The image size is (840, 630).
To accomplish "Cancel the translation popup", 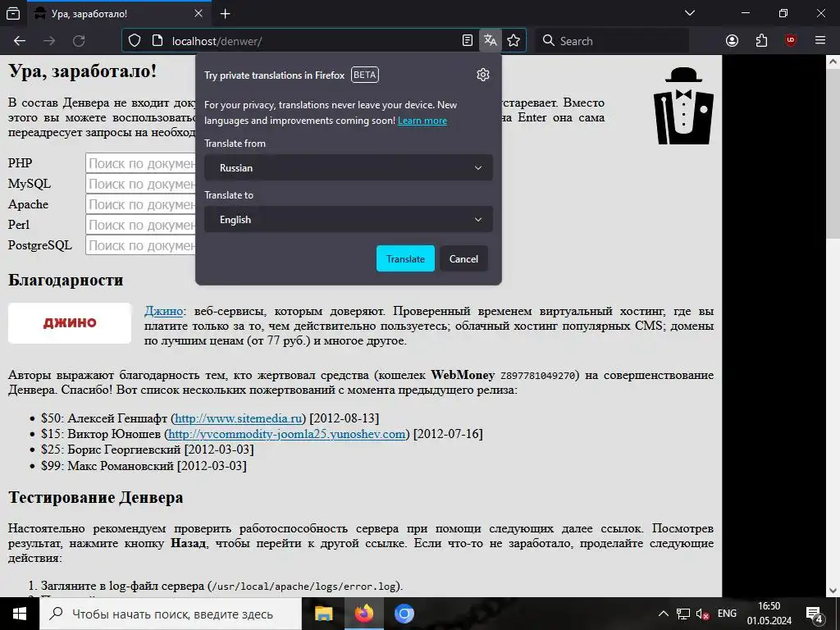I will (x=463, y=258).
